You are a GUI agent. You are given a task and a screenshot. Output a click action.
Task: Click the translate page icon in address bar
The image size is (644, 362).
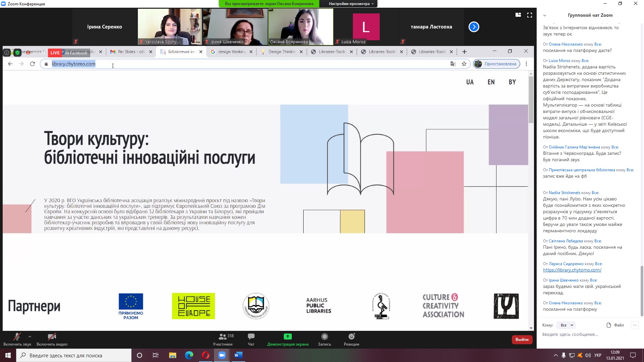[x=453, y=64]
